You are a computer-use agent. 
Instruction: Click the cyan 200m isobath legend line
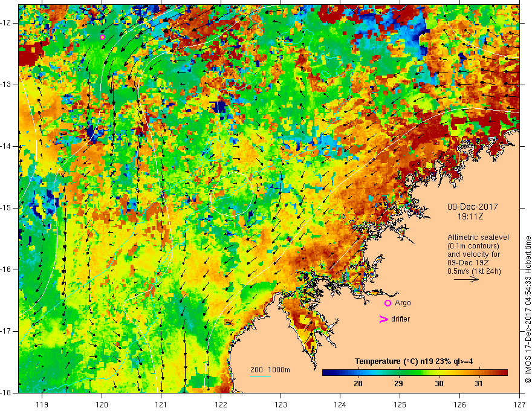pos(260,377)
